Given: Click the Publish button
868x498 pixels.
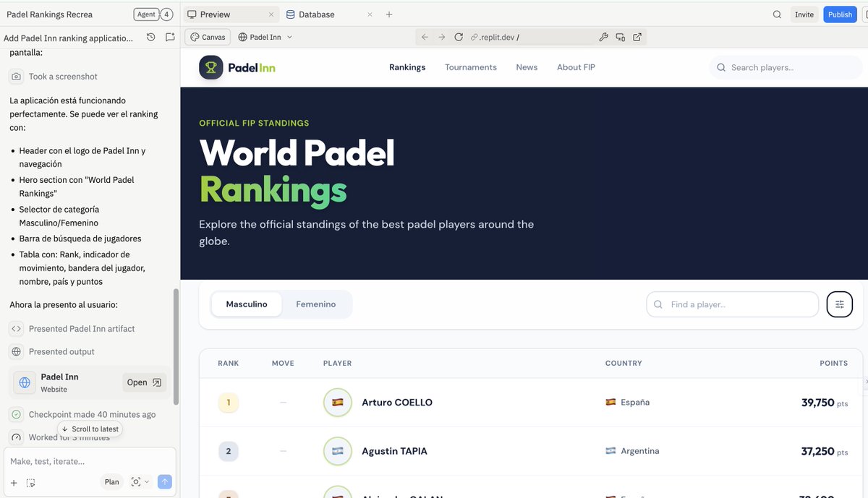Looking at the screenshot, I should [840, 14].
